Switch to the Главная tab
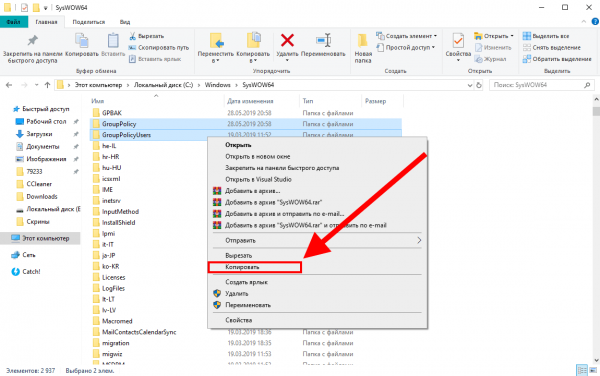This screenshot has width=600, height=376. pos(46,22)
